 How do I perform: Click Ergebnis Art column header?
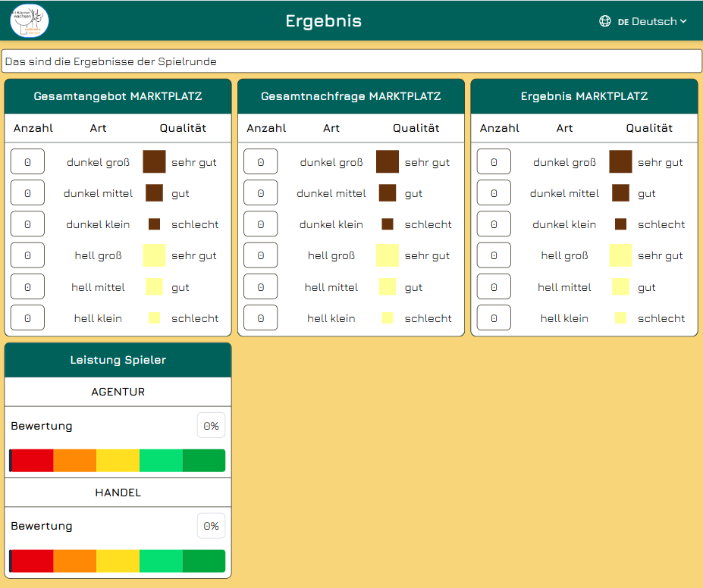coord(564,128)
